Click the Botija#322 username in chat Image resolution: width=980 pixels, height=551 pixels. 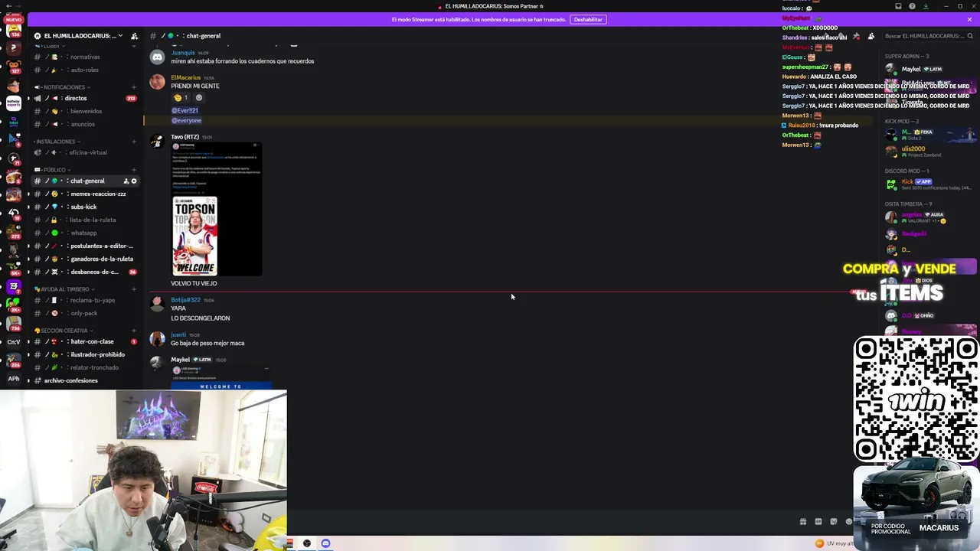185,300
